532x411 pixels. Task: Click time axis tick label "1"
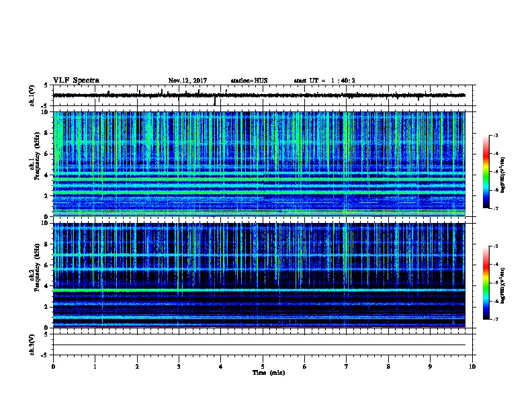95,367
